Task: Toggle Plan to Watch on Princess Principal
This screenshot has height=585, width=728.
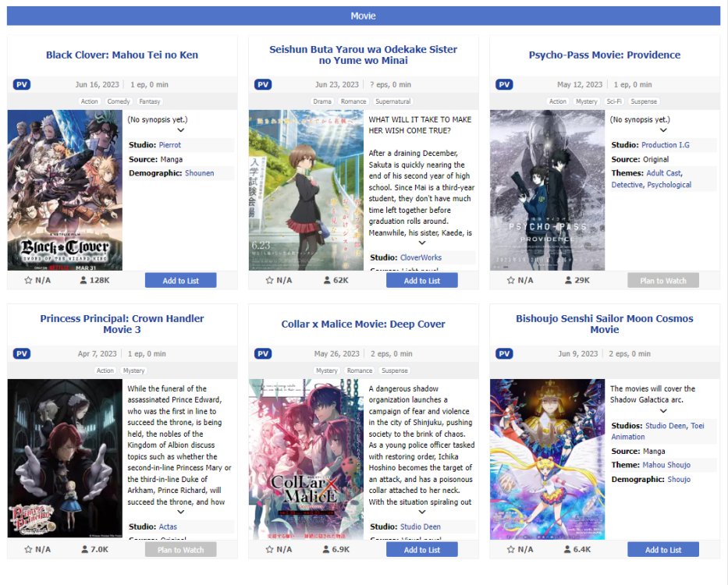Action: (x=180, y=550)
